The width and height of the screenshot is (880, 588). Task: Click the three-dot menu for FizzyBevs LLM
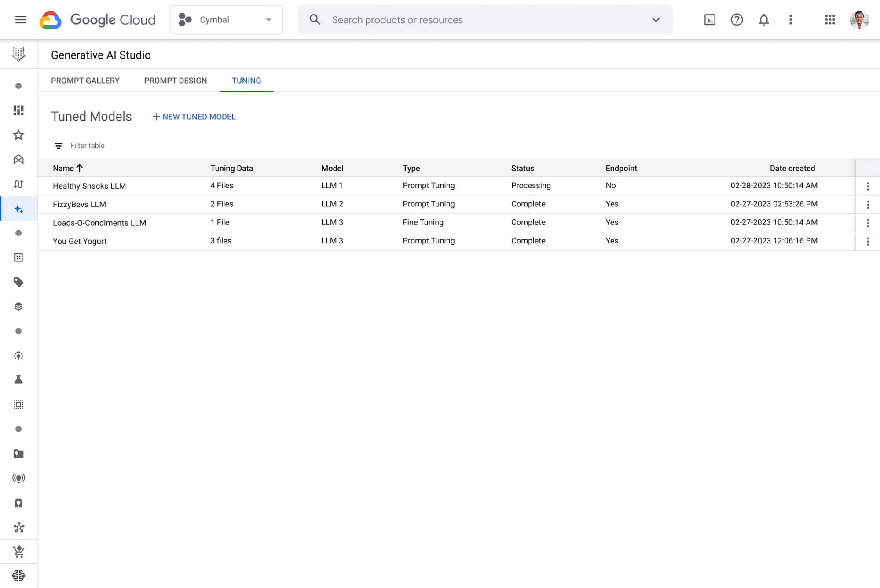pos(868,204)
